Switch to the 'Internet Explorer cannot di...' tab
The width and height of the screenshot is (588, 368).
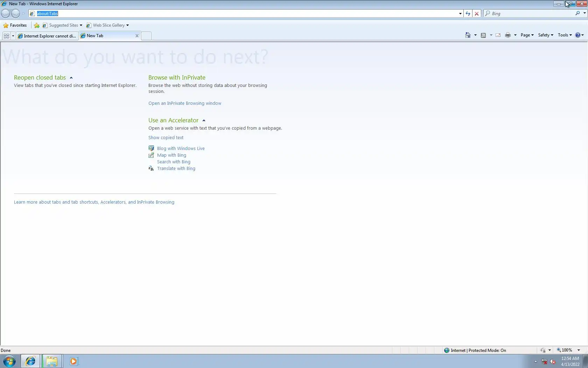47,36
